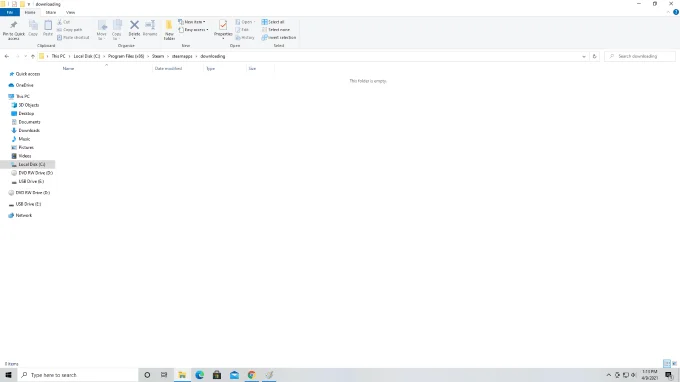Open the address bar history dropdown
Screen dimensions: 680x382
coord(584,56)
